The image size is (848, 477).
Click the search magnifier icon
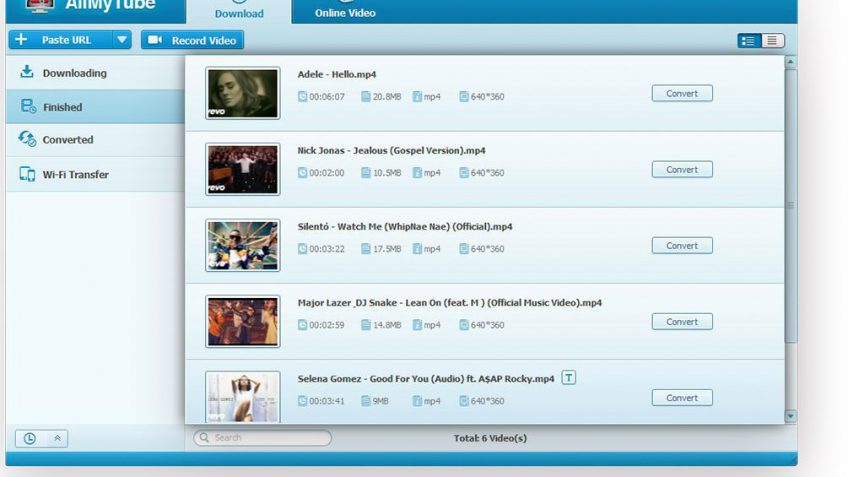pos(204,438)
